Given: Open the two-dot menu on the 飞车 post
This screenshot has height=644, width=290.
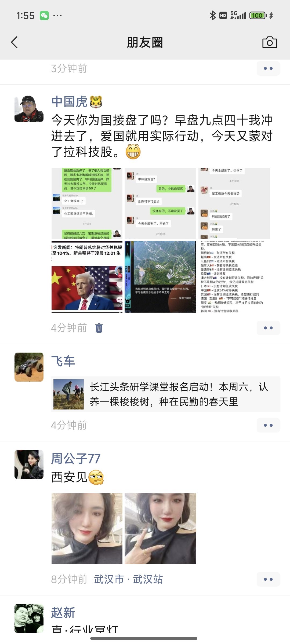Looking at the screenshot, I should coord(268,425).
